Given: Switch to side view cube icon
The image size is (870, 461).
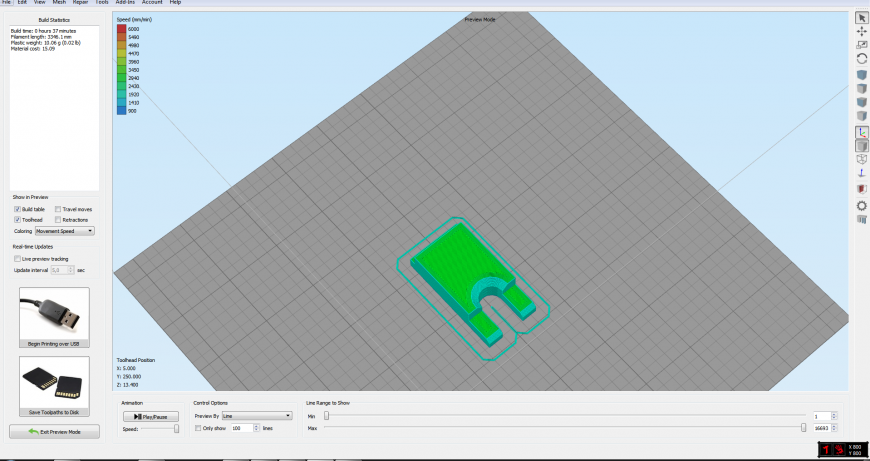Looking at the screenshot, I should click(862, 116).
